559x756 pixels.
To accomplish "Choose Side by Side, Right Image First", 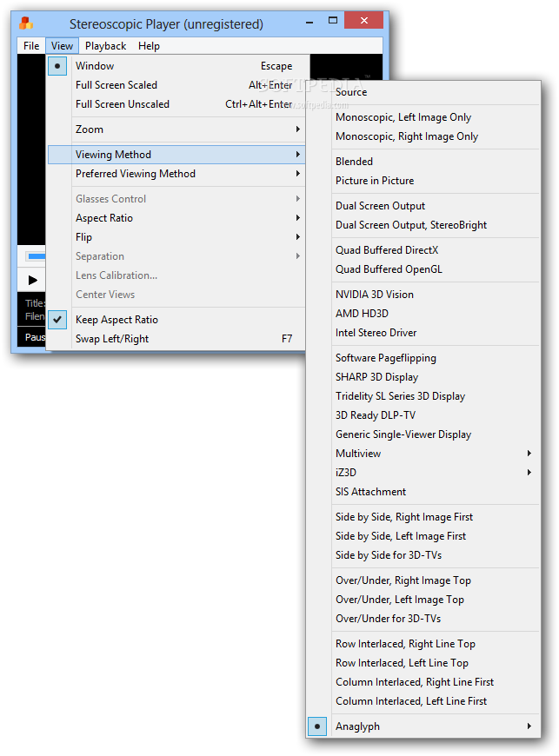I will pyautogui.click(x=423, y=517).
